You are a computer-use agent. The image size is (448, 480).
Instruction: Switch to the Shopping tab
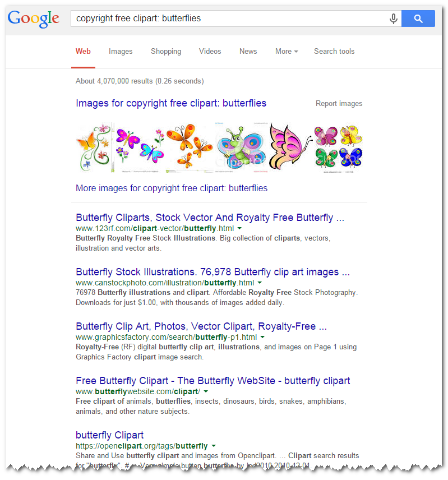pos(166,52)
